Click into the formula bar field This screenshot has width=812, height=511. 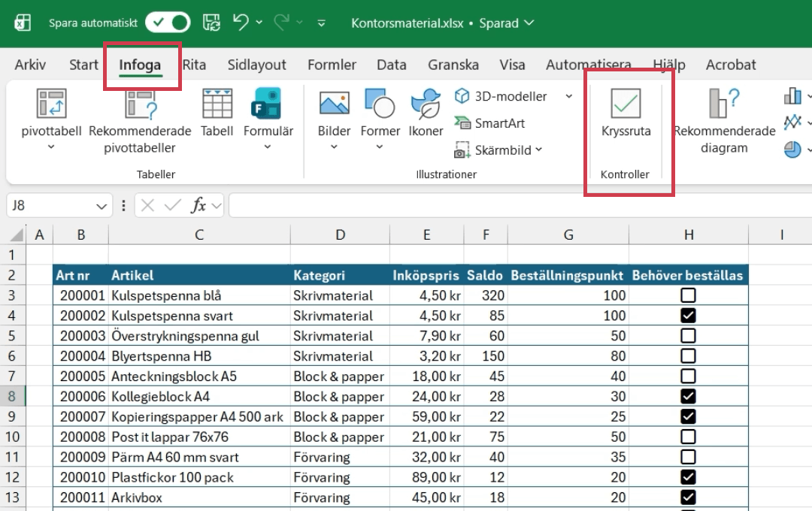pyautogui.click(x=519, y=205)
